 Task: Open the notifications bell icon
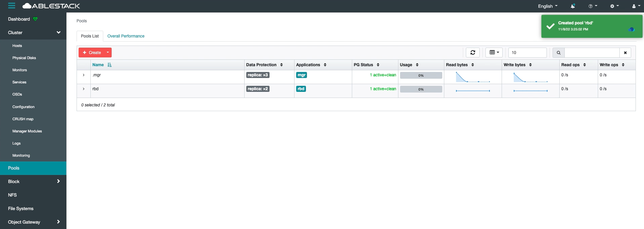pyautogui.click(x=572, y=6)
